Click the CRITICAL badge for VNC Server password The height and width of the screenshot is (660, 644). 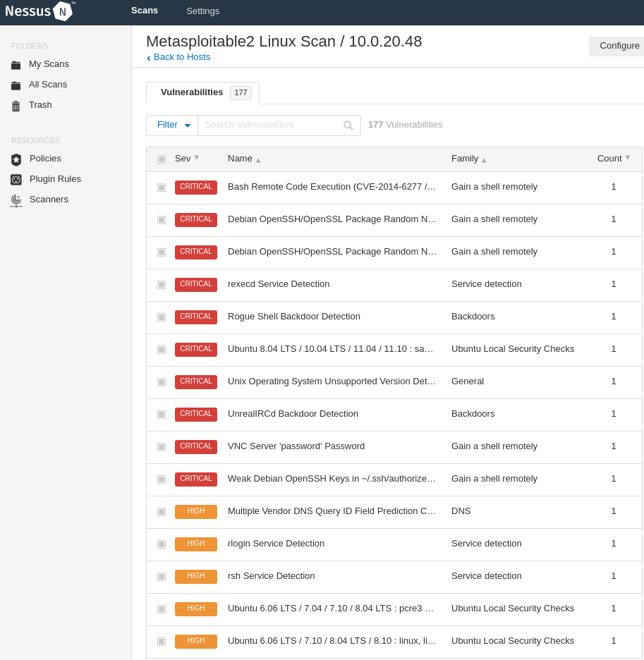(196, 446)
